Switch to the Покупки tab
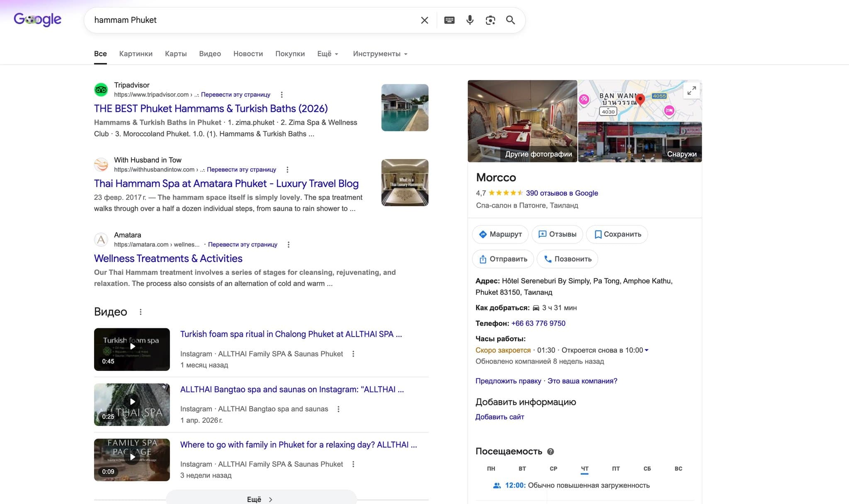 pos(290,54)
